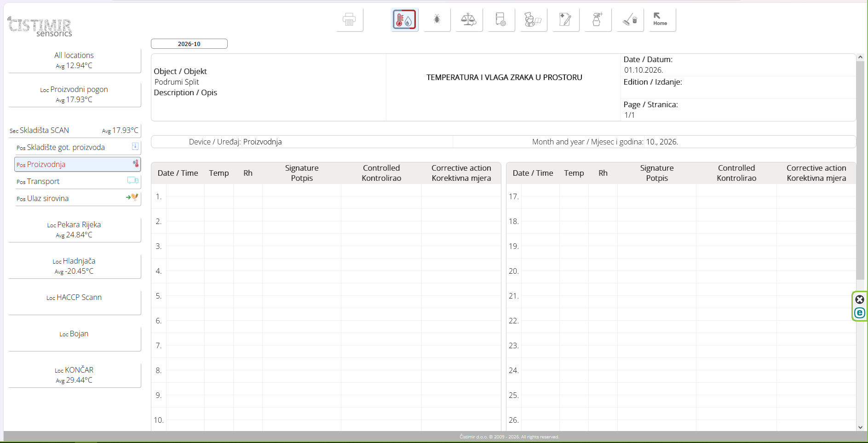Open location Pekara Rijeka
This screenshot has height=443, width=868.
[x=74, y=230]
